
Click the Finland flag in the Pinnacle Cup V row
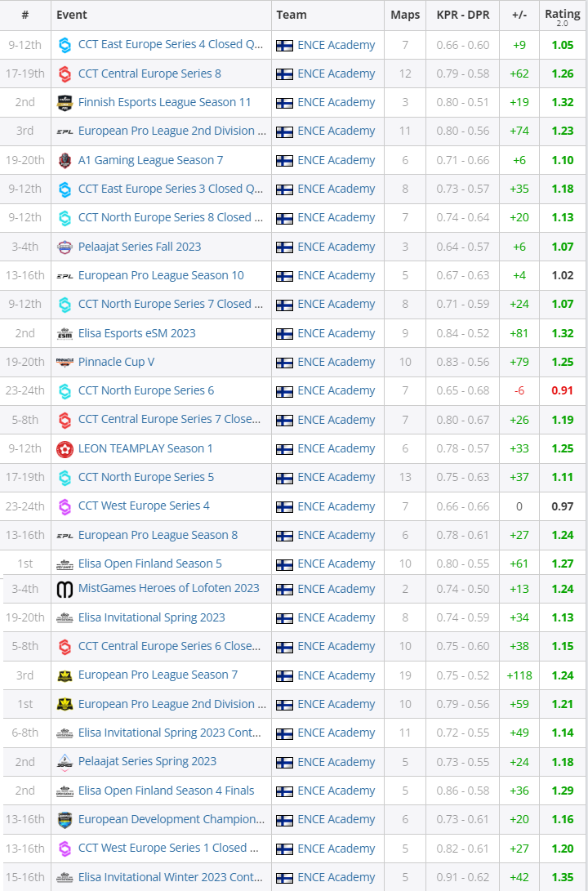(x=284, y=363)
